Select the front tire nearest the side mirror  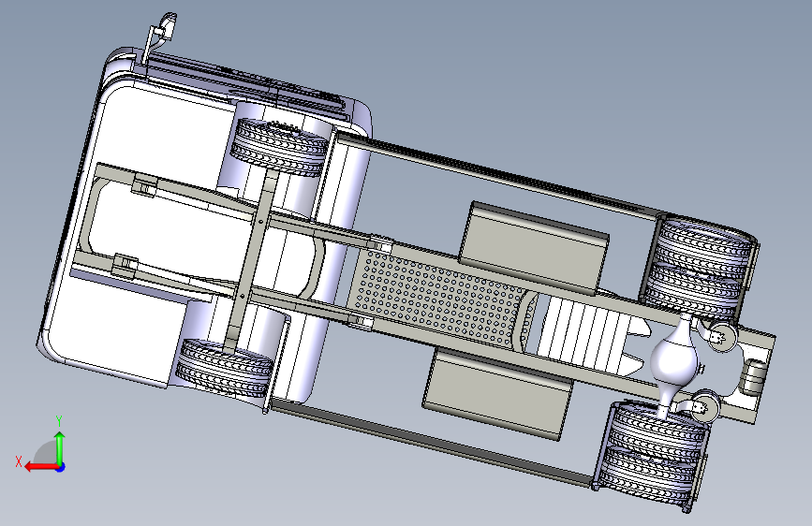point(280,147)
